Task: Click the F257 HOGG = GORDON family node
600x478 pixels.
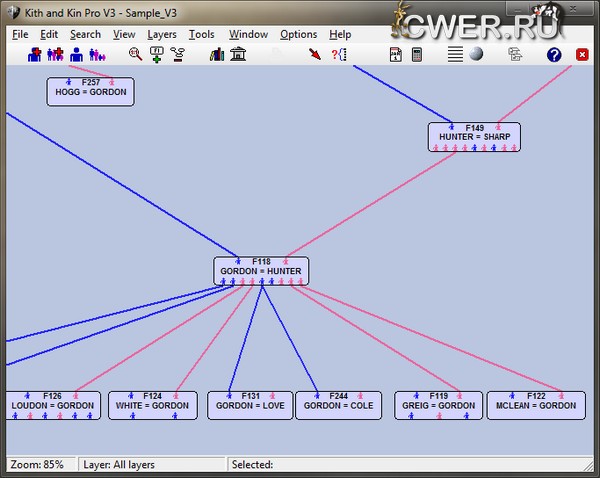Action: pyautogui.click(x=90, y=91)
